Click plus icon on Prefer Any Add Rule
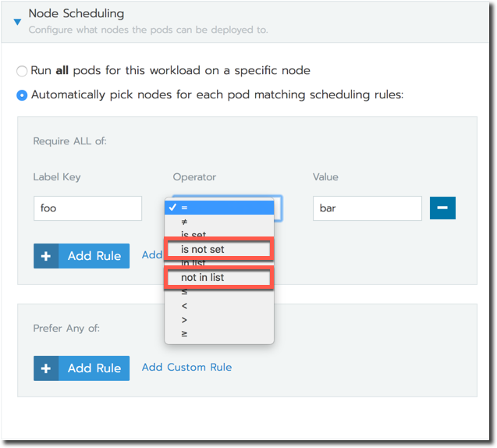This screenshot has width=497, height=448. pos(46,368)
